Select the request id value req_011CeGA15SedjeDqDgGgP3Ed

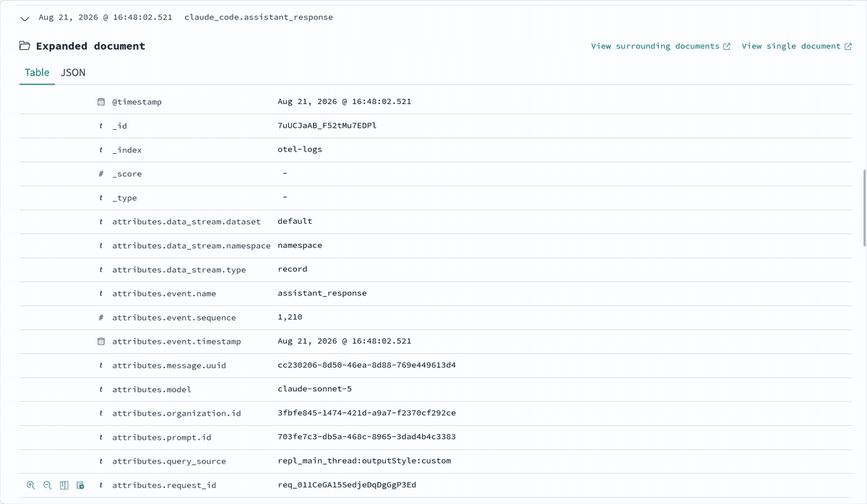[x=347, y=485]
